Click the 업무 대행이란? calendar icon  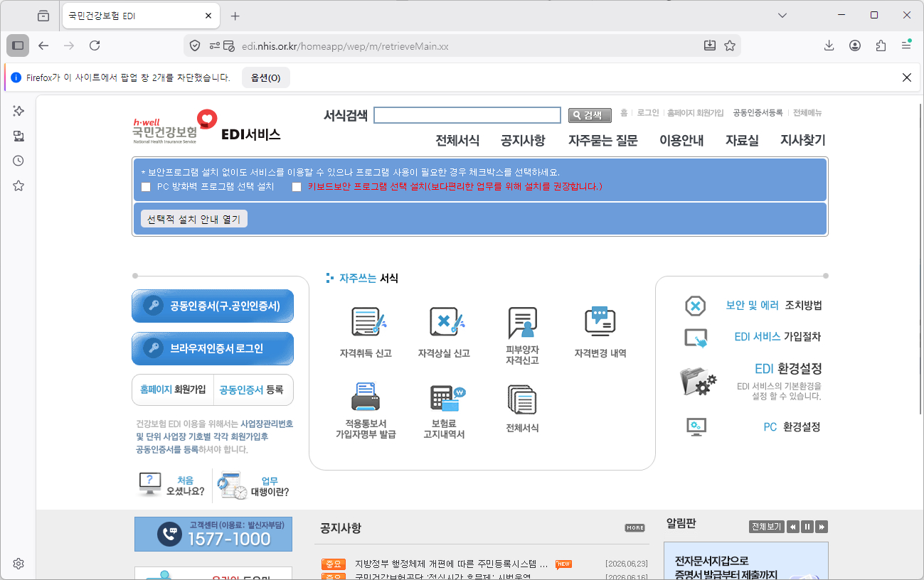(232, 485)
